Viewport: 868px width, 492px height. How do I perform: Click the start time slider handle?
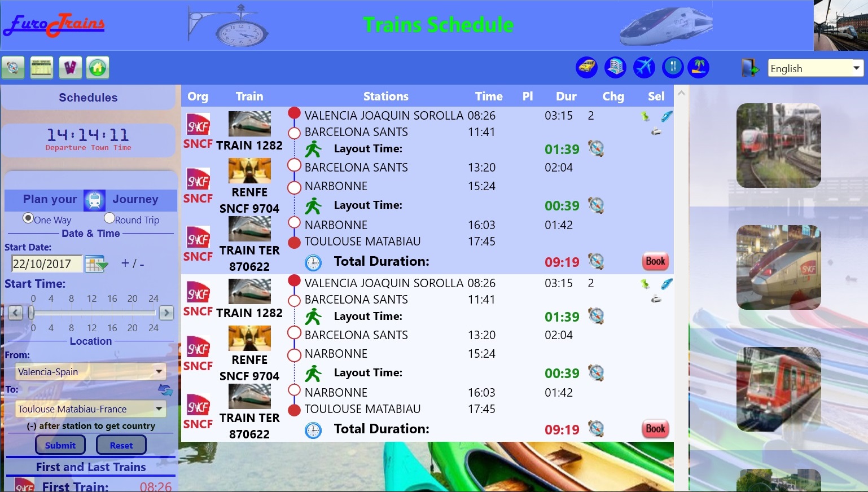coord(32,313)
